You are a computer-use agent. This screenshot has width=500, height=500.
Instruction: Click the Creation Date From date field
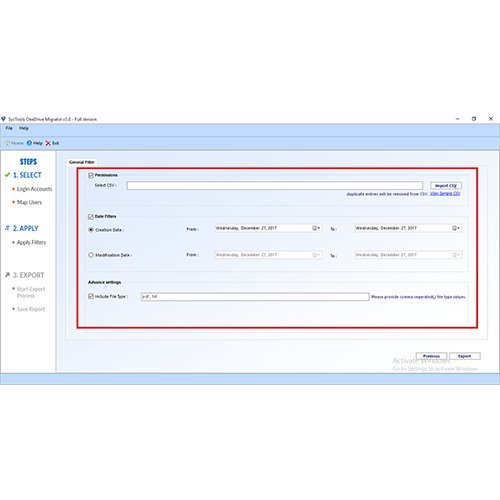268,228
